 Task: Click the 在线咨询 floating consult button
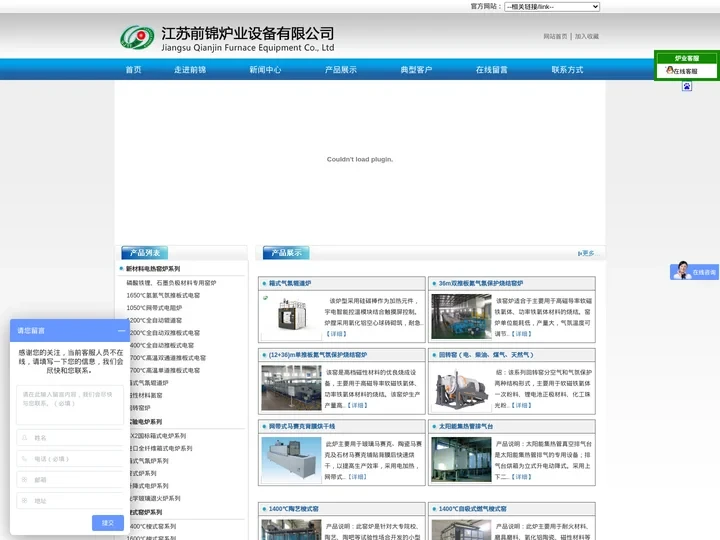(694, 271)
